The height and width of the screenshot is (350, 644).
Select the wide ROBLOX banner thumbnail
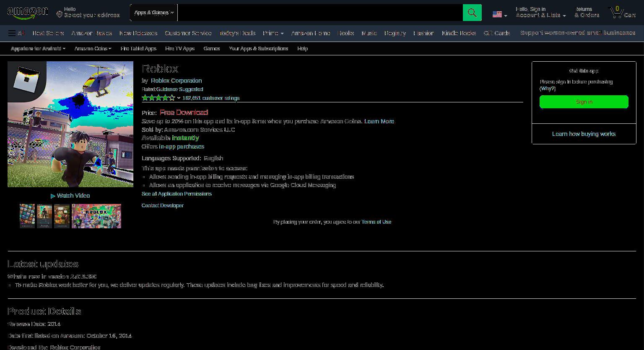pos(96,216)
